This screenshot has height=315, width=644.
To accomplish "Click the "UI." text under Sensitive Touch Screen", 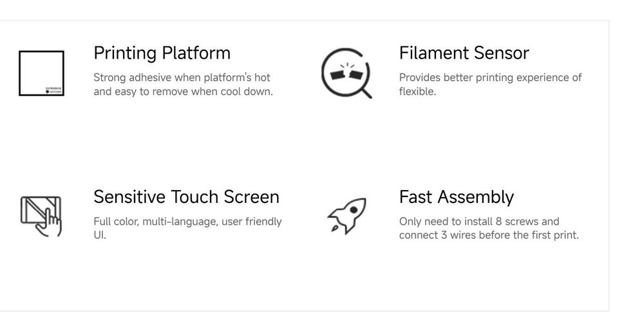I will click(100, 235).
